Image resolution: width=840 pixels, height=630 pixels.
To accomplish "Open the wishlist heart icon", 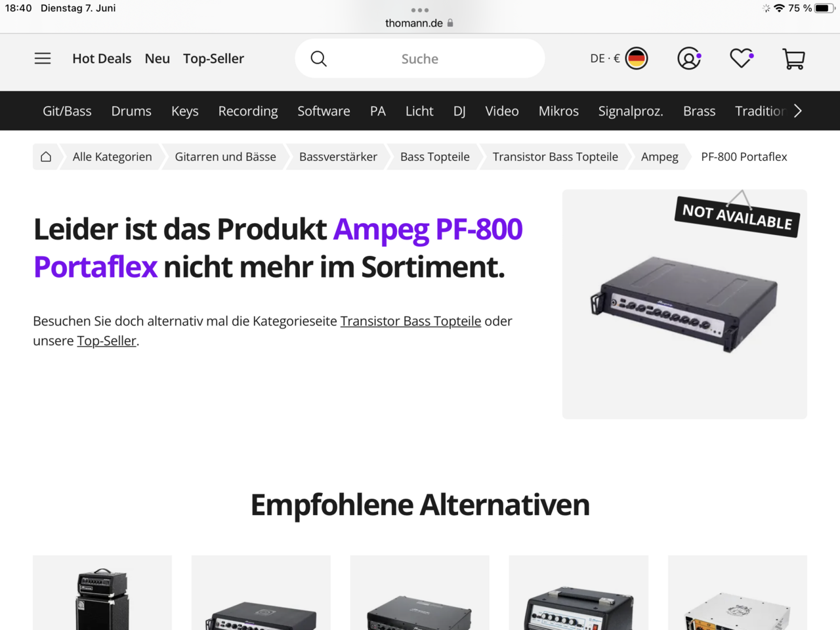I will (x=742, y=58).
